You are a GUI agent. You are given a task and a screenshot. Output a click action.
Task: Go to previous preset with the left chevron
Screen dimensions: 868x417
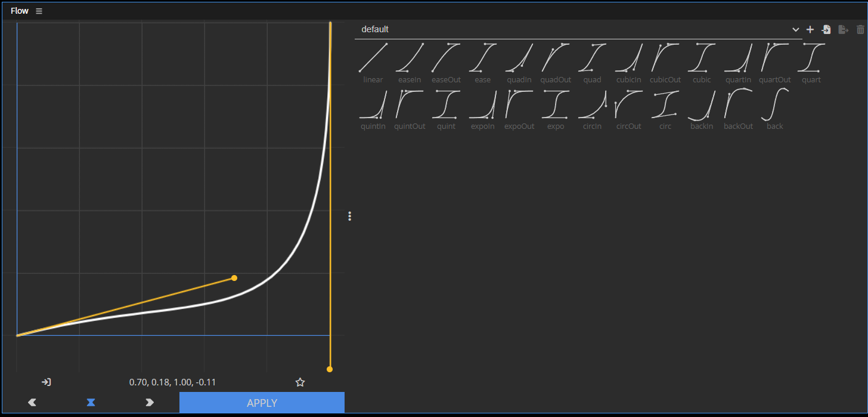click(x=32, y=403)
